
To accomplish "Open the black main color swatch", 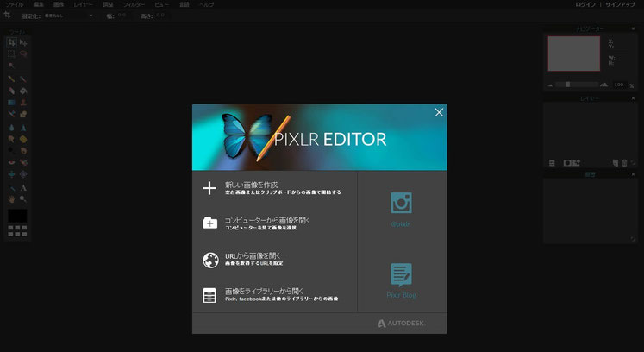I will pyautogui.click(x=17, y=216).
